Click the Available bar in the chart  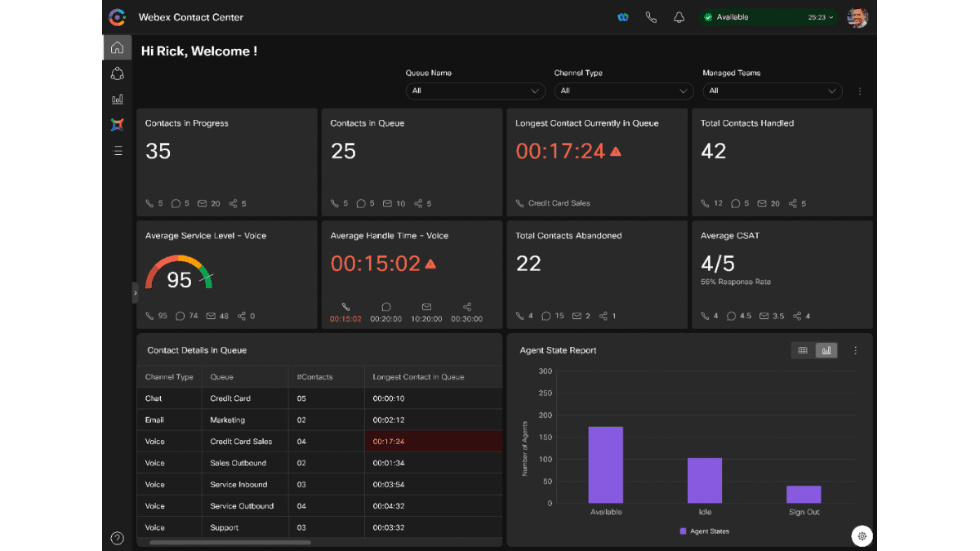coord(606,464)
